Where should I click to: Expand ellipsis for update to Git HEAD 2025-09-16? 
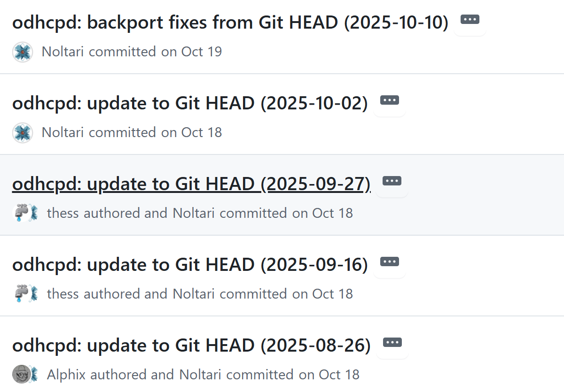tap(389, 261)
